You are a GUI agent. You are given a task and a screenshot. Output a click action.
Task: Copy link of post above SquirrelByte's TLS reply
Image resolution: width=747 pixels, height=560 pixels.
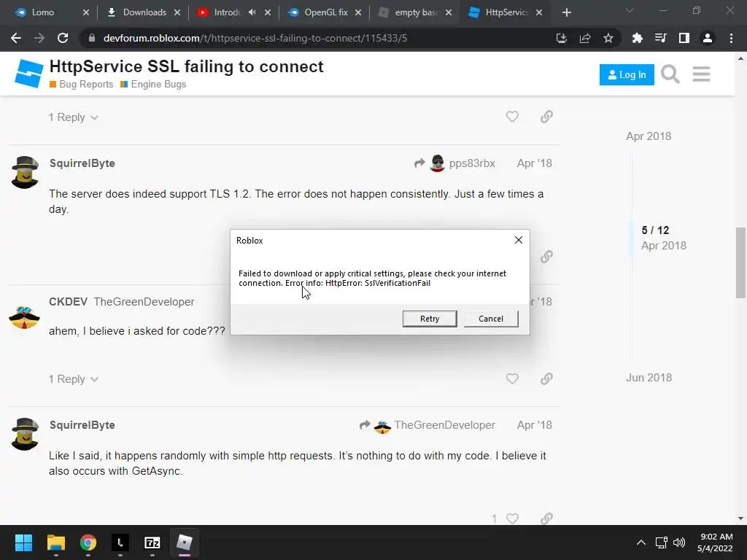(x=546, y=117)
